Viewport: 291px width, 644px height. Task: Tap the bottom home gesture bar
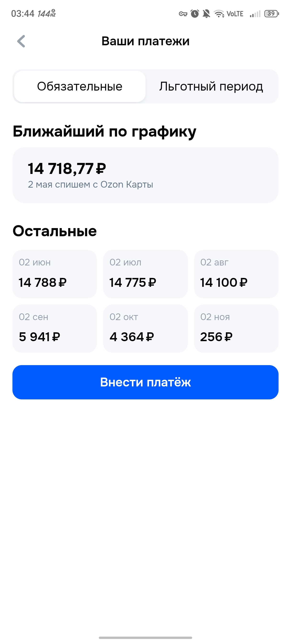(145, 638)
